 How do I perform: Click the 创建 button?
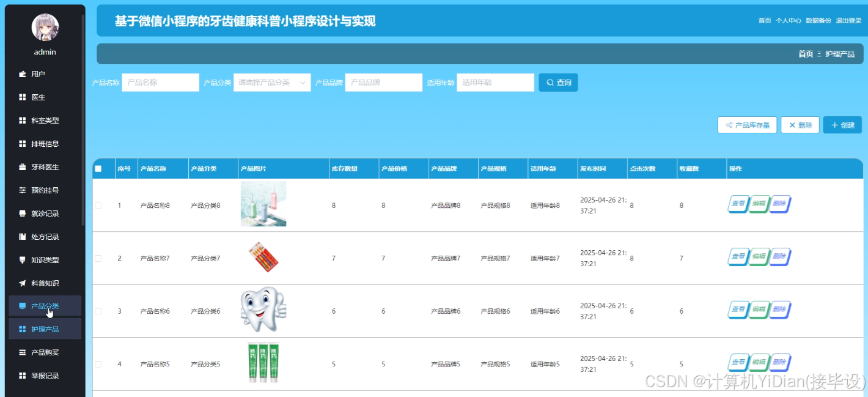(x=842, y=125)
